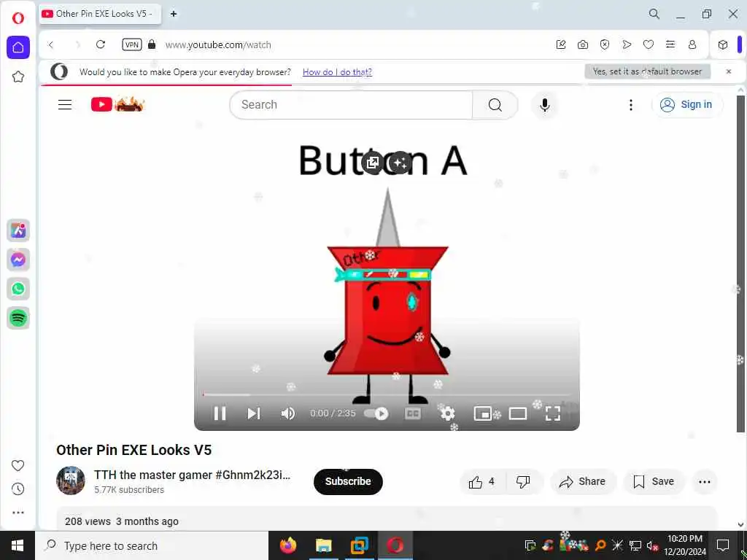Image resolution: width=747 pixels, height=560 pixels.
Task: Click the site lock icon
Action: click(x=152, y=44)
